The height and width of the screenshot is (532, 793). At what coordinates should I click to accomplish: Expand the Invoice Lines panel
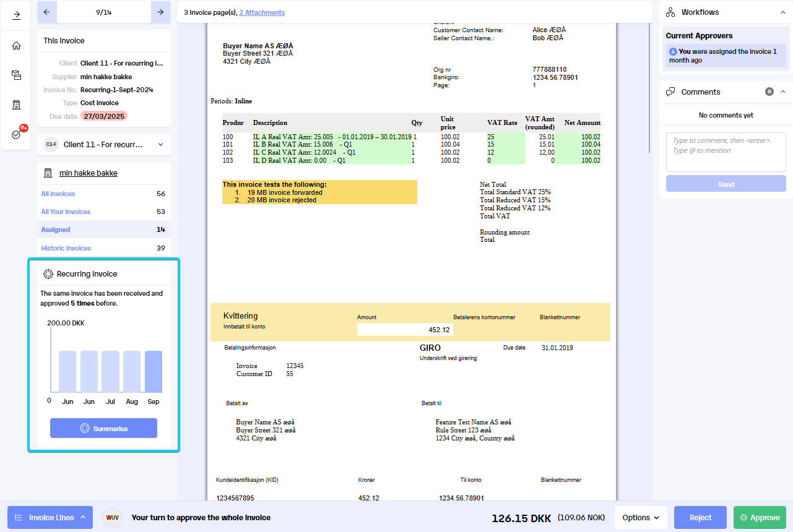click(x=50, y=518)
